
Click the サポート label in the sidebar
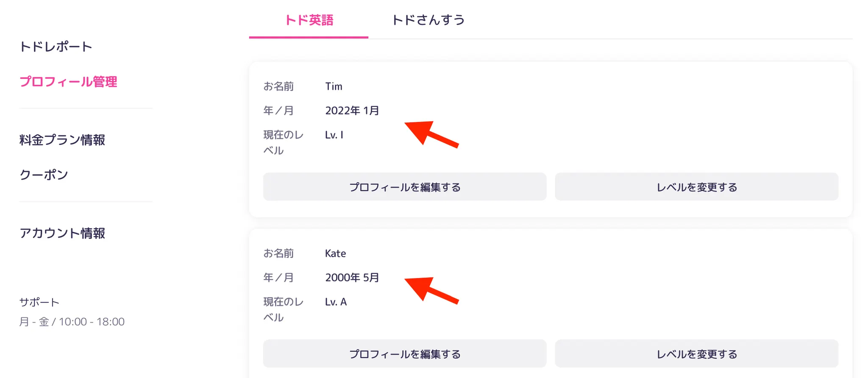[39, 302]
